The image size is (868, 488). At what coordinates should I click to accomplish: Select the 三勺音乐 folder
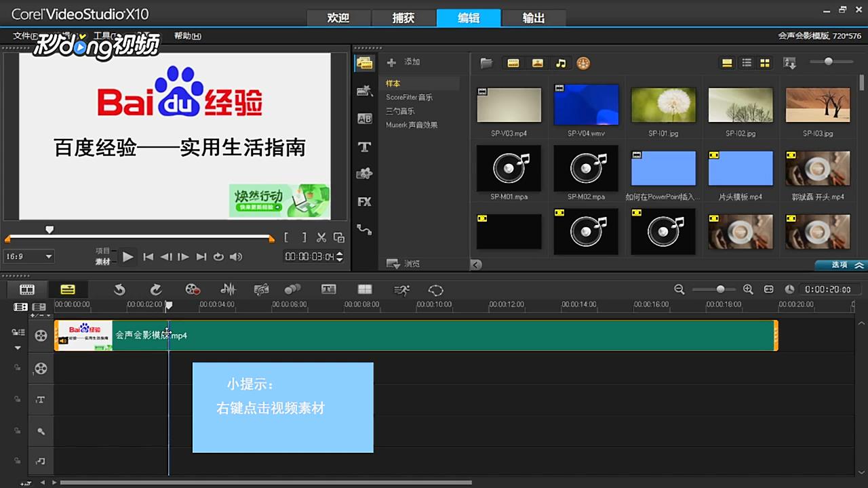click(400, 111)
